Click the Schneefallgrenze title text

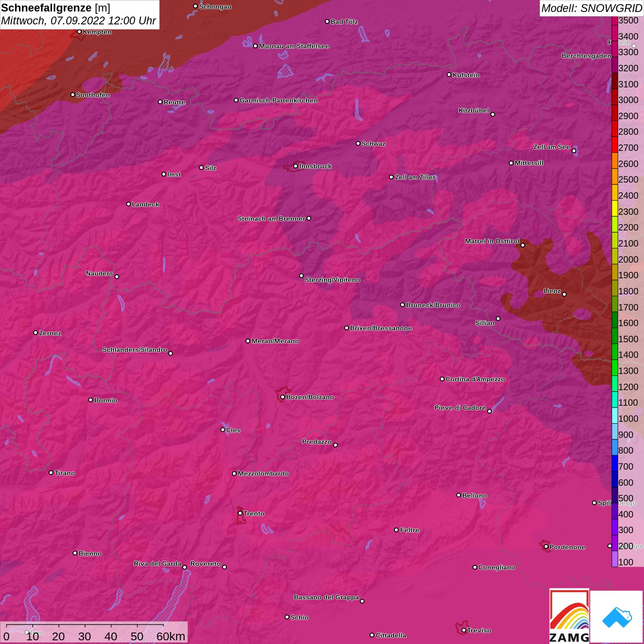(x=46, y=8)
